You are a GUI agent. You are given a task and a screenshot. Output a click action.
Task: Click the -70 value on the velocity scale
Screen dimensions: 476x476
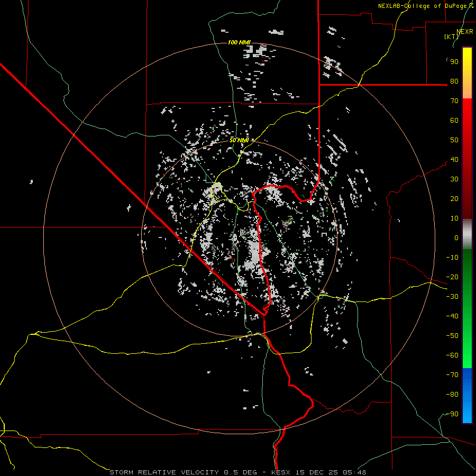(x=452, y=375)
